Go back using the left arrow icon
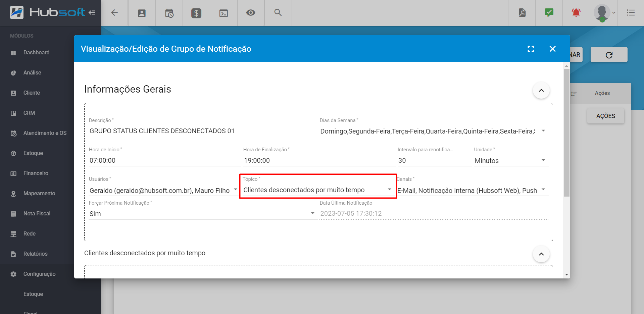 [114, 13]
